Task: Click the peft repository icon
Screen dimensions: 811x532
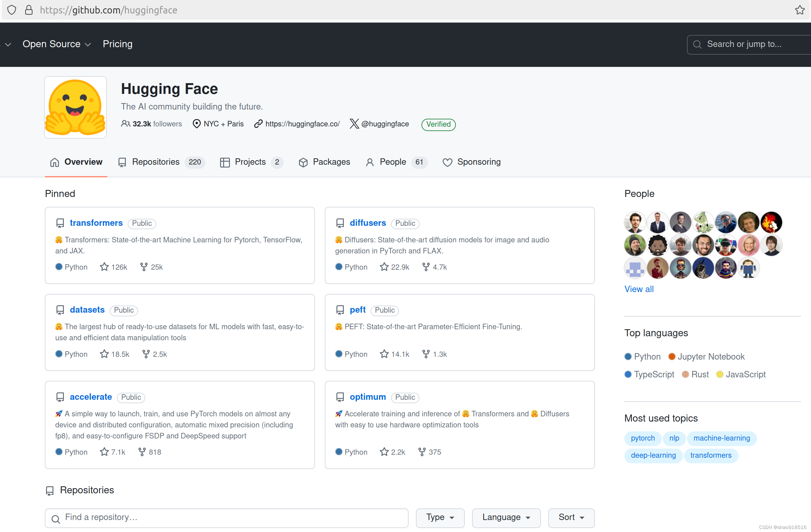Action: click(339, 309)
